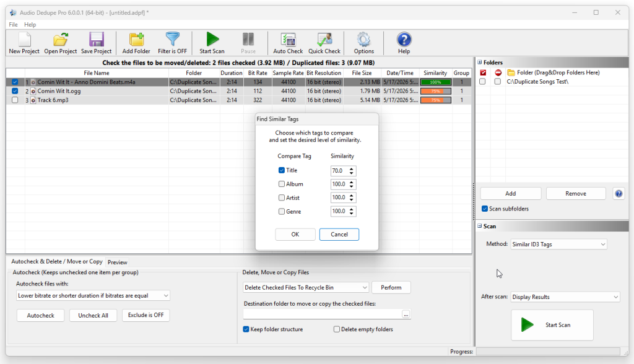Image resolution: width=634 pixels, height=364 pixels.
Task: Open the Options gear icon
Action: tap(363, 40)
